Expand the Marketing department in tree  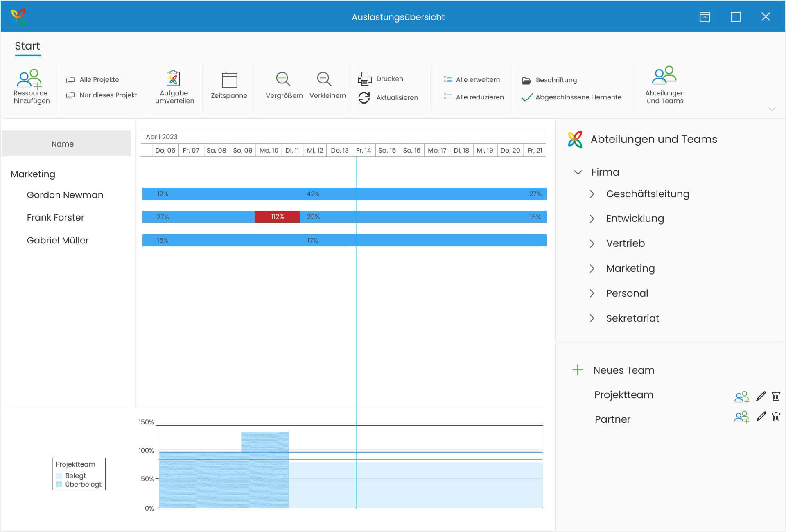(592, 268)
